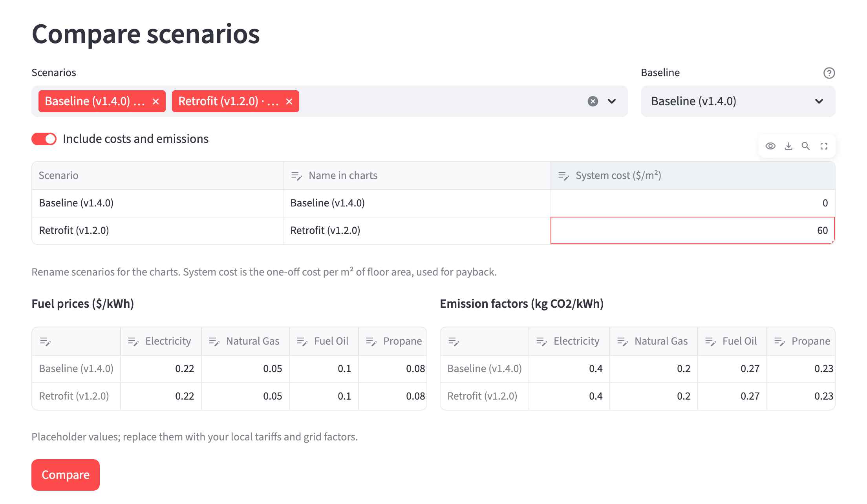Expand the Scenarios multiselect dropdown arrow
Viewport: 867px width, 504px height.
pyautogui.click(x=612, y=101)
